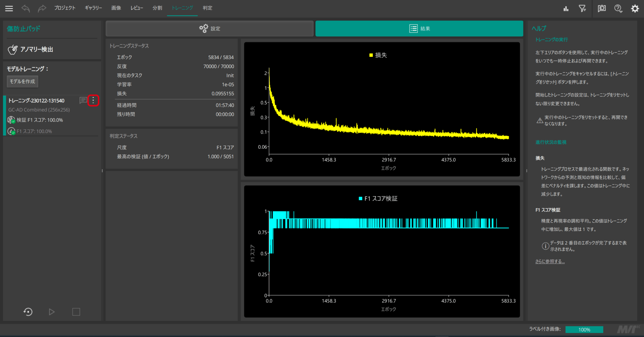Switch to the 判定 tab
Image resolution: width=644 pixels, height=337 pixels.
click(x=207, y=8)
